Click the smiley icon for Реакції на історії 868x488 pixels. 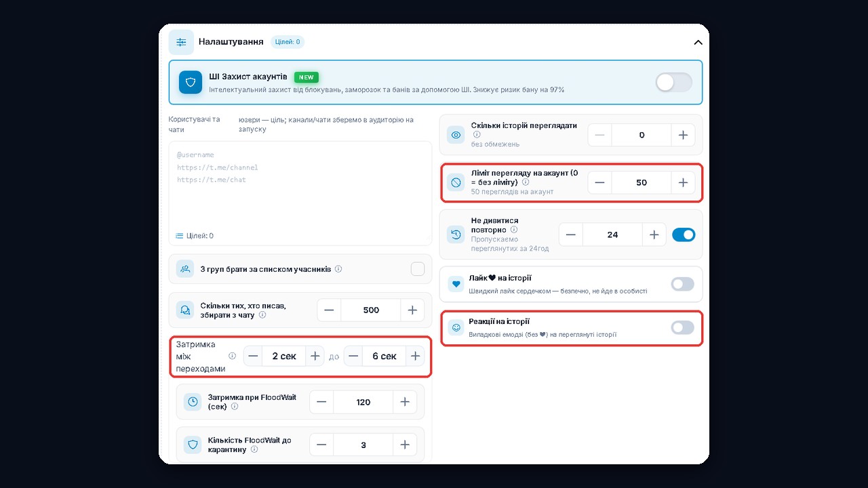(x=456, y=327)
